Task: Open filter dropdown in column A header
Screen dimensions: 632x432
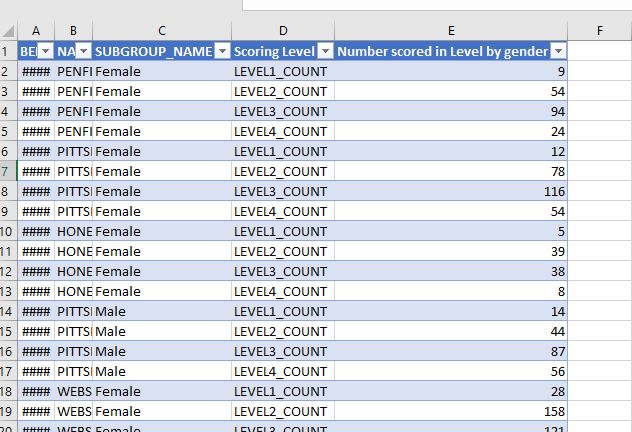Action: (x=46, y=51)
